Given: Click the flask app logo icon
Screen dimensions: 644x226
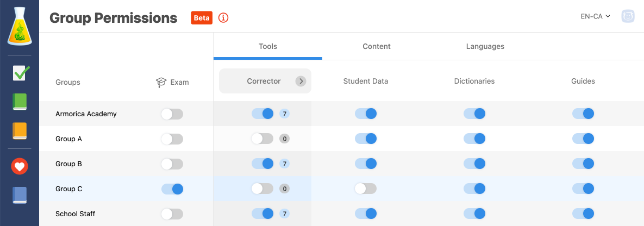Looking at the screenshot, I should 20,26.
